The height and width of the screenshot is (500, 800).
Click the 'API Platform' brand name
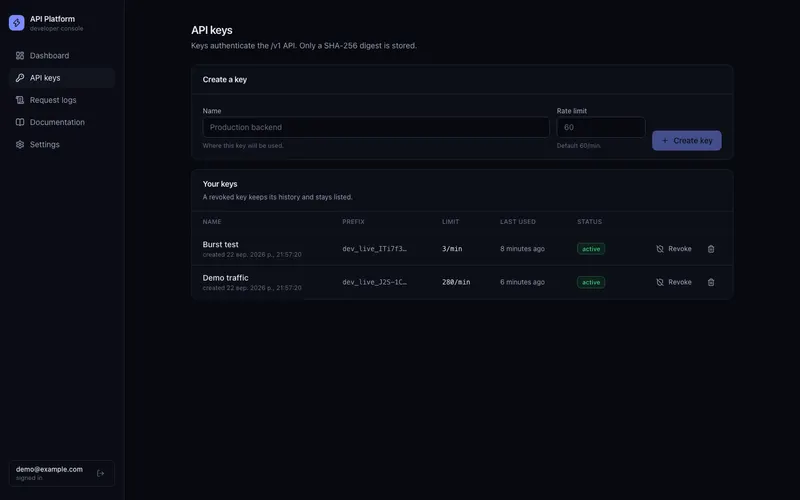[x=52, y=19]
